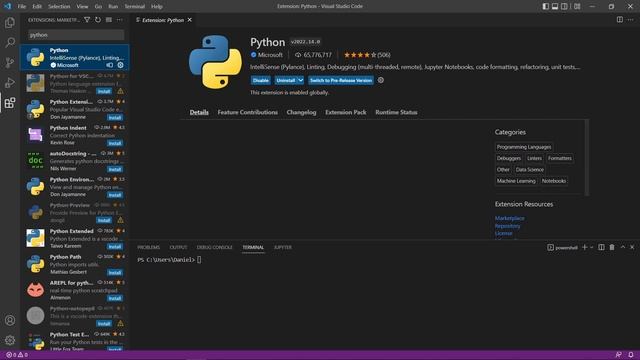The width and height of the screenshot is (640, 360).
Task: Toggle secondary side bar visibility
Action: [x=564, y=6]
